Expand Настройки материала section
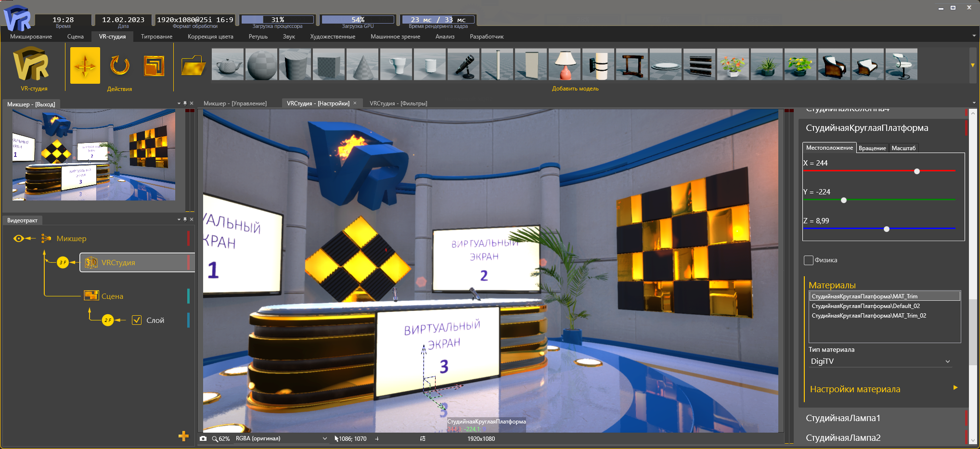This screenshot has width=980, height=449. 955,388
